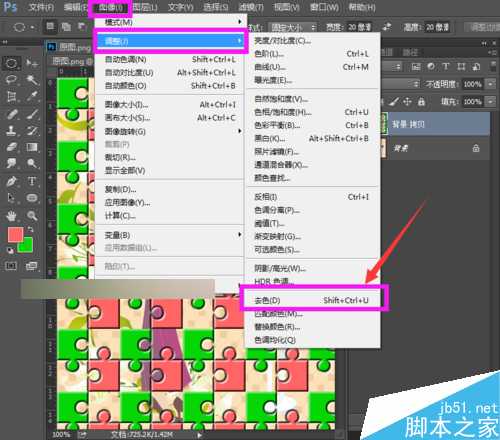Select the Magic Wand tool

(x=32, y=80)
